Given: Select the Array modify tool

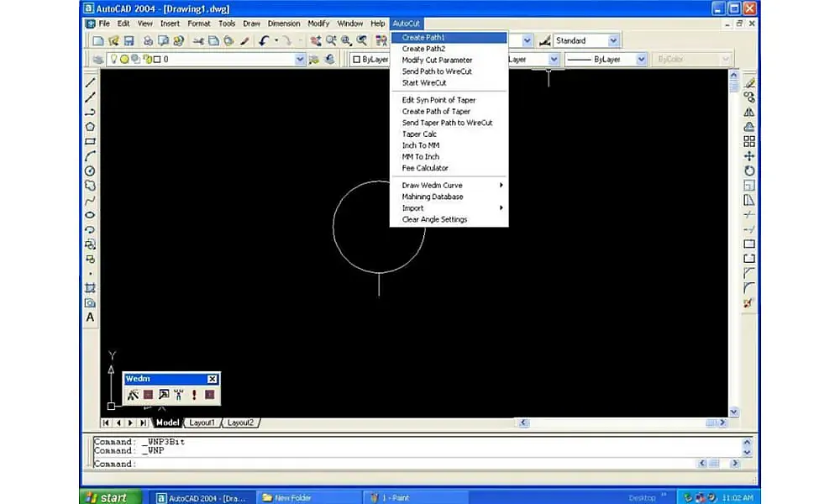Looking at the screenshot, I should (749, 141).
